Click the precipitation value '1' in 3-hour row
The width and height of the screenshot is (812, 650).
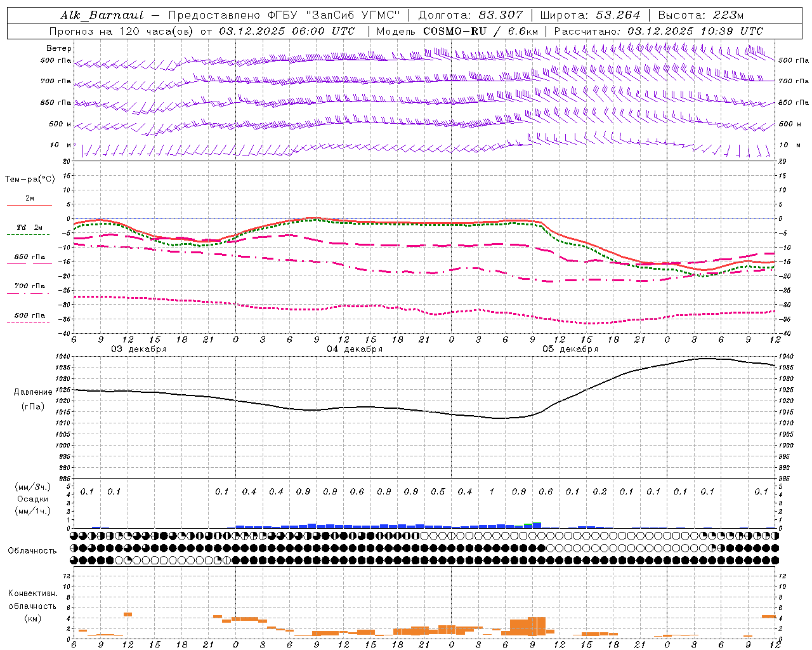(x=492, y=491)
